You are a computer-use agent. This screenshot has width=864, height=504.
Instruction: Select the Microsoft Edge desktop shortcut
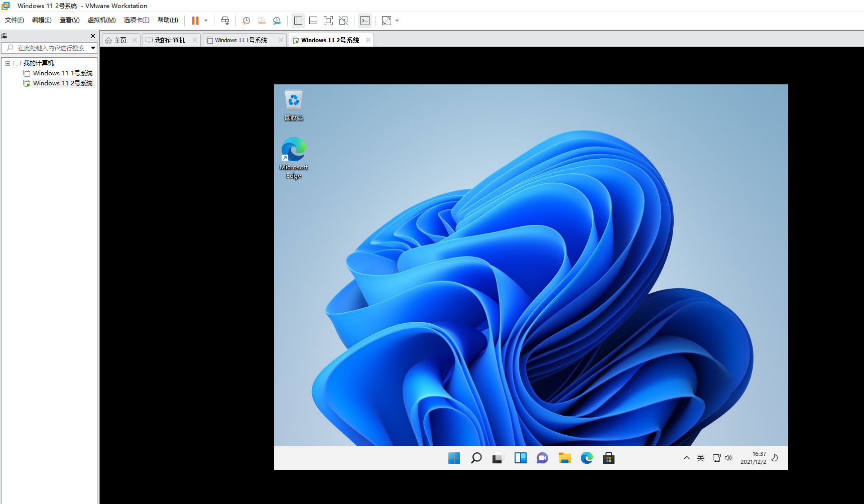click(x=294, y=158)
